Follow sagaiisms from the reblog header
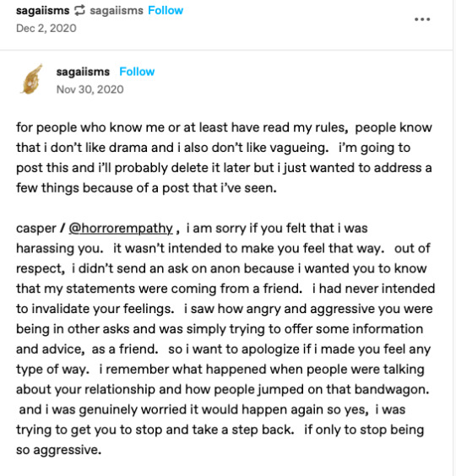The width and height of the screenshot is (456, 476). [x=166, y=11]
